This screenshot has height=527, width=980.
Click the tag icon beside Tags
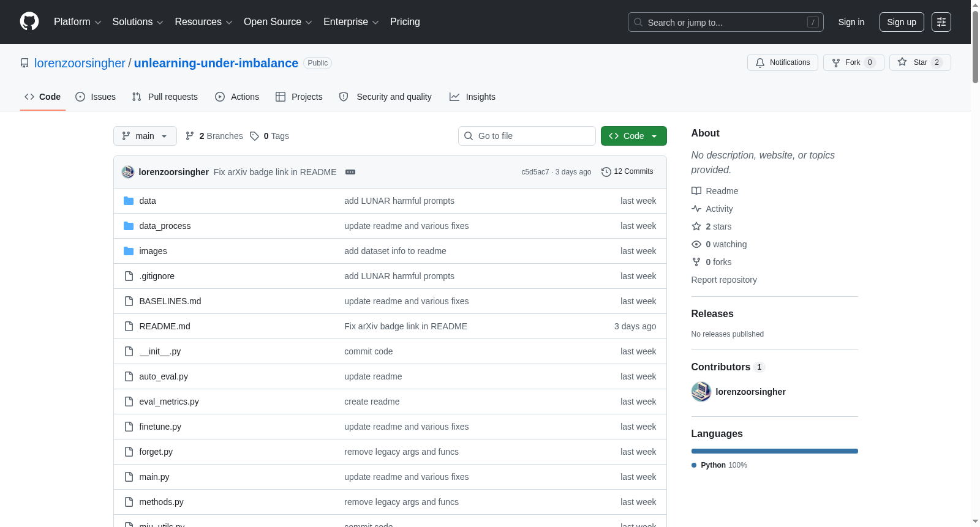(x=255, y=136)
